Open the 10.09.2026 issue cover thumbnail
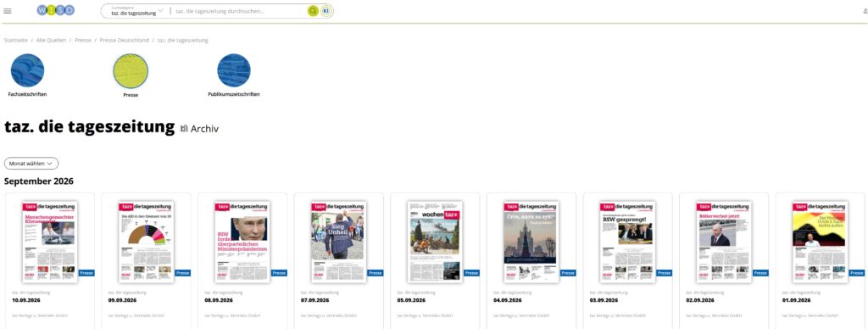The height and width of the screenshot is (329, 868). point(50,242)
